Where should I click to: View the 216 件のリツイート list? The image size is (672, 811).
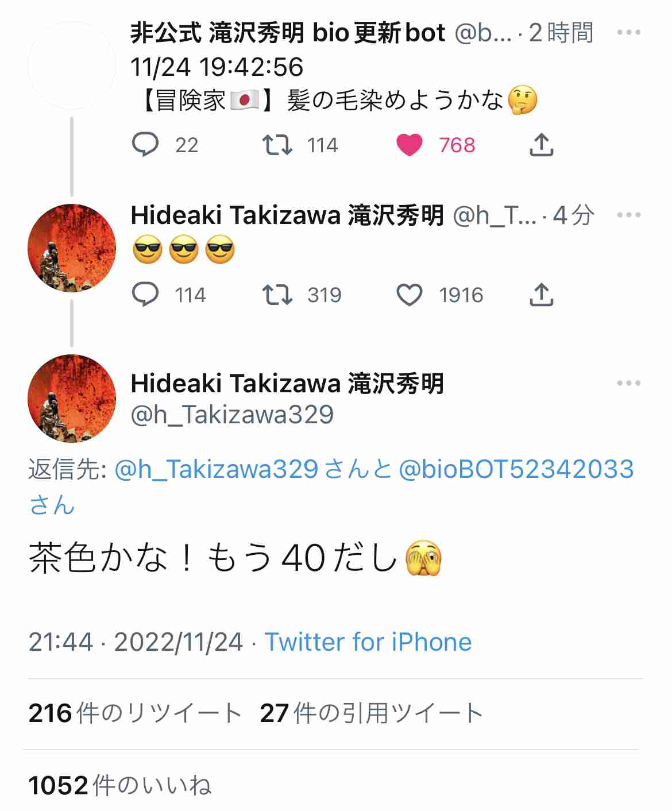point(135,713)
